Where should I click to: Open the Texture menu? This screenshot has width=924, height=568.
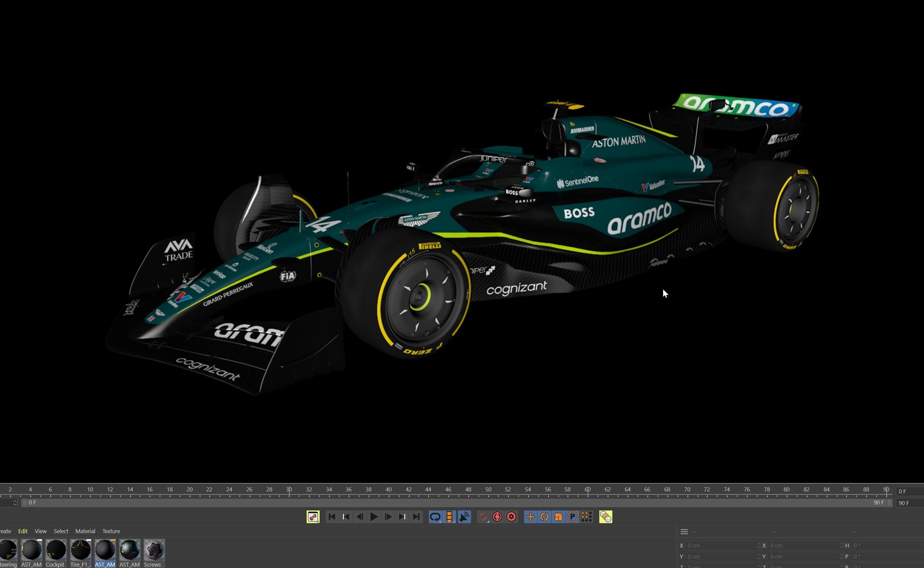pyautogui.click(x=111, y=531)
